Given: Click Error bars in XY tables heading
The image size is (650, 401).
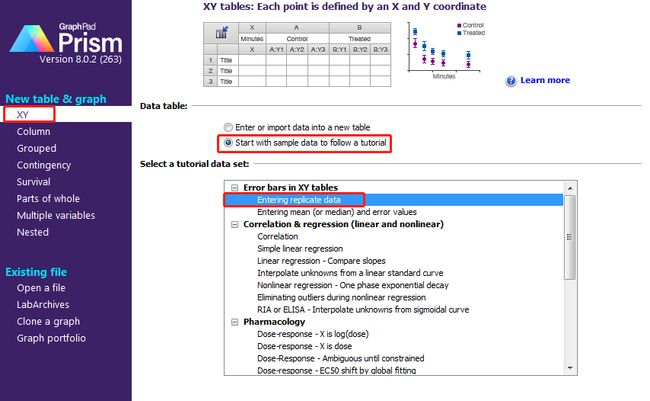Looking at the screenshot, I should coord(290,188).
